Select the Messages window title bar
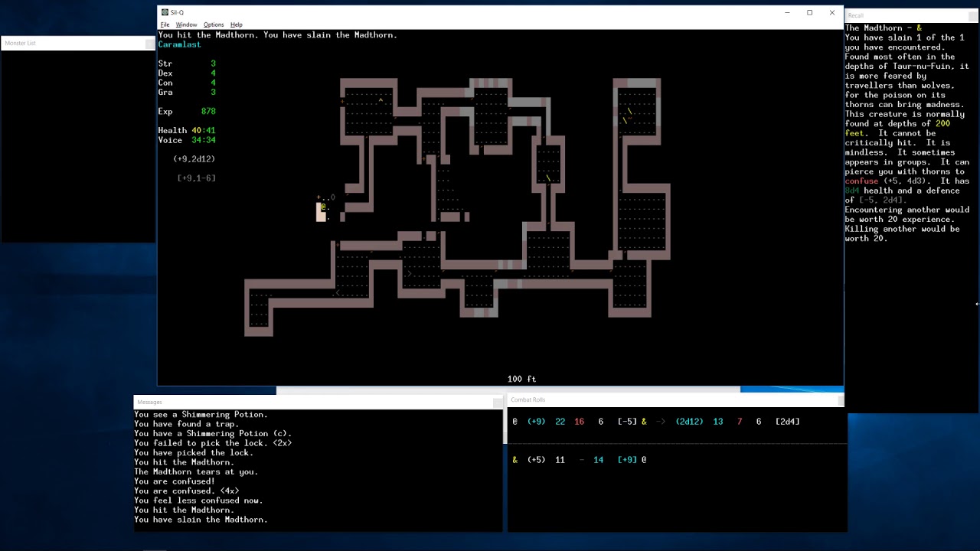The height and width of the screenshot is (551, 980). 318,402
